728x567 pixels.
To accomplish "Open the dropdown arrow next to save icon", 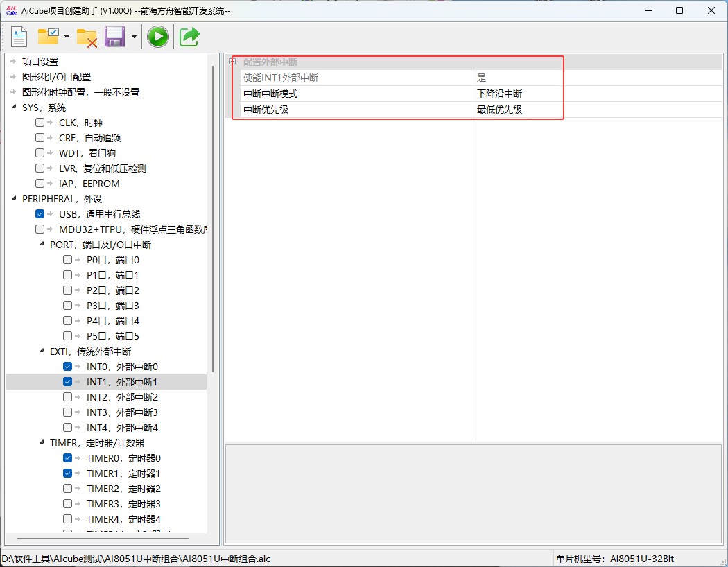I will pos(135,37).
